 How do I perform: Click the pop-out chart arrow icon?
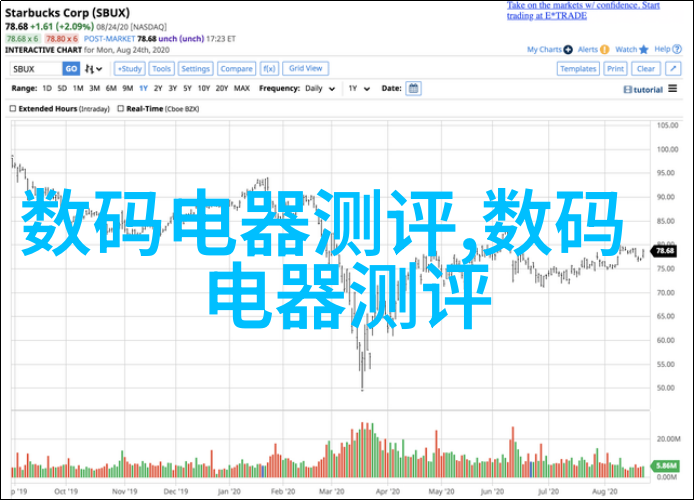tap(673, 69)
